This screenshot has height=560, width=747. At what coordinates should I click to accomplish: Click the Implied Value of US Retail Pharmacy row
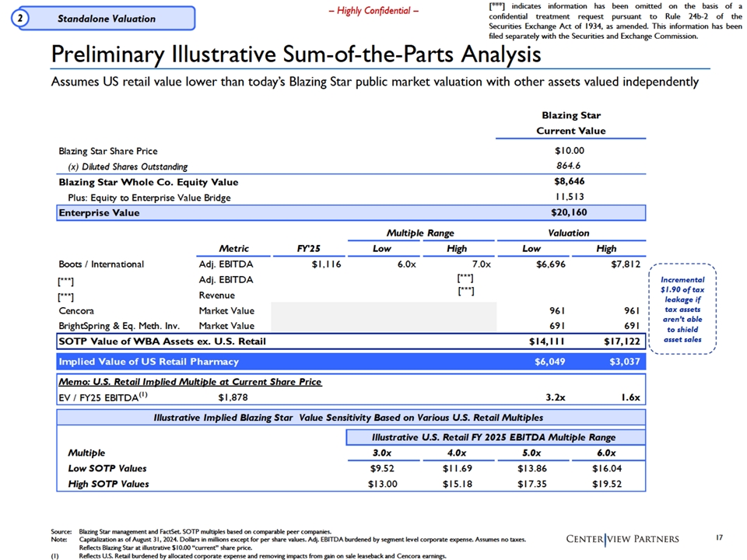351,362
